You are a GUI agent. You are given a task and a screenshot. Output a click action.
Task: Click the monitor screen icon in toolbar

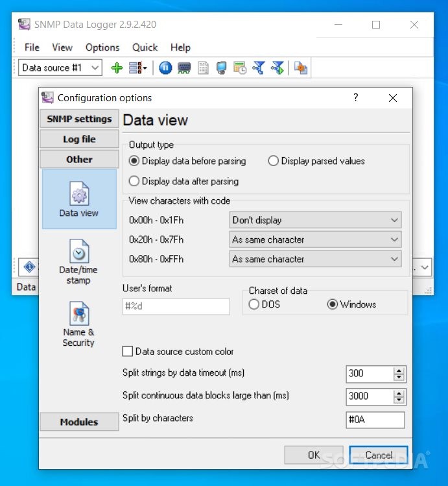click(x=221, y=67)
